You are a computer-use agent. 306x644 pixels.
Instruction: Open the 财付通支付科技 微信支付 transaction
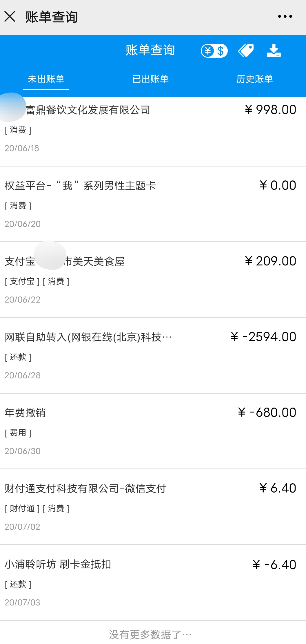(x=153, y=507)
